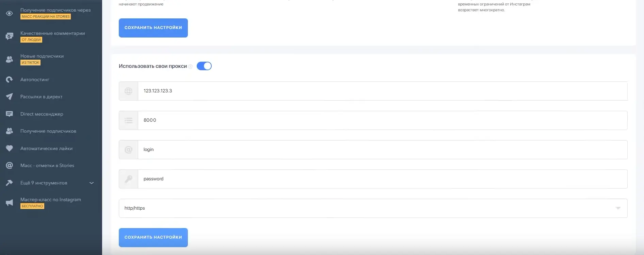
Task: Click the proxy port field with 8000
Action: [x=382, y=120]
